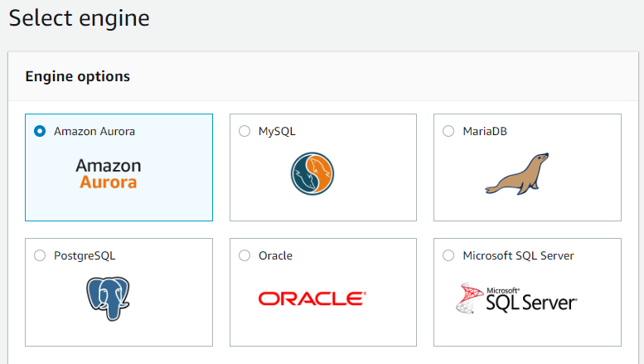Click the MySQL dolphin logo
Viewport: 644px width, 364px height.
click(x=312, y=173)
